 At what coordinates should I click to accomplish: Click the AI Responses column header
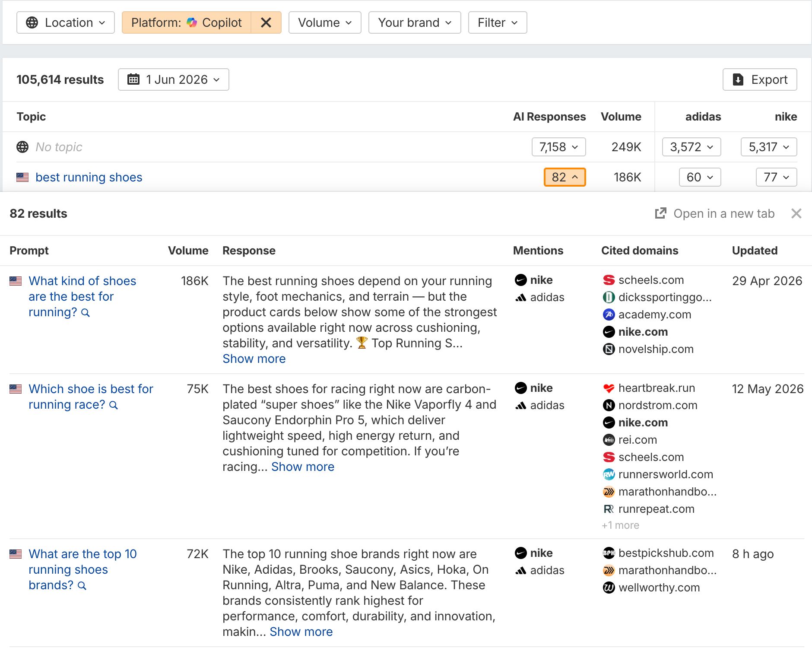click(x=549, y=117)
